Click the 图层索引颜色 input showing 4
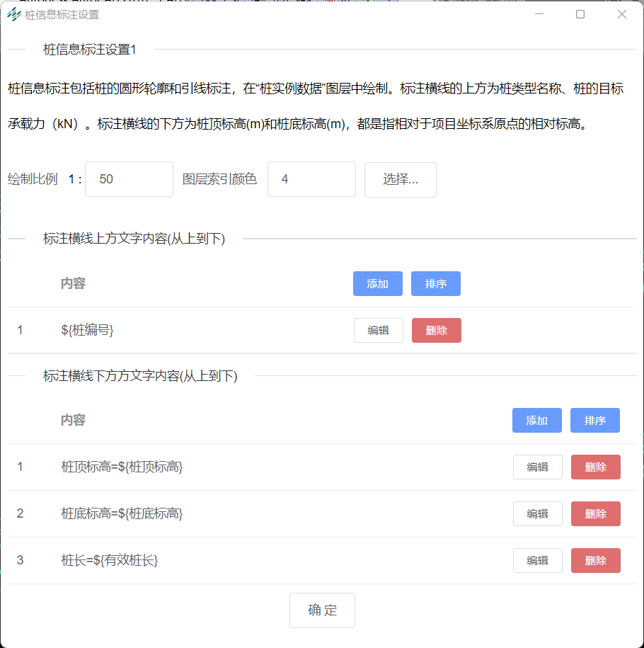644x648 pixels. pyautogui.click(x=311, y=180)
